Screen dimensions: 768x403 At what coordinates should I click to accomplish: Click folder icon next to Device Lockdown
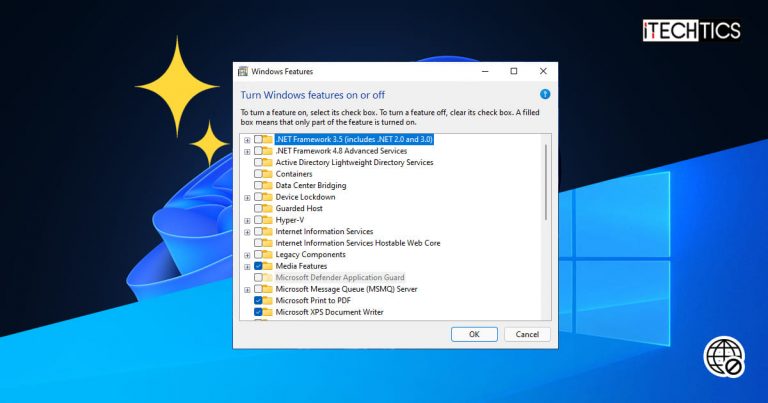267,197
